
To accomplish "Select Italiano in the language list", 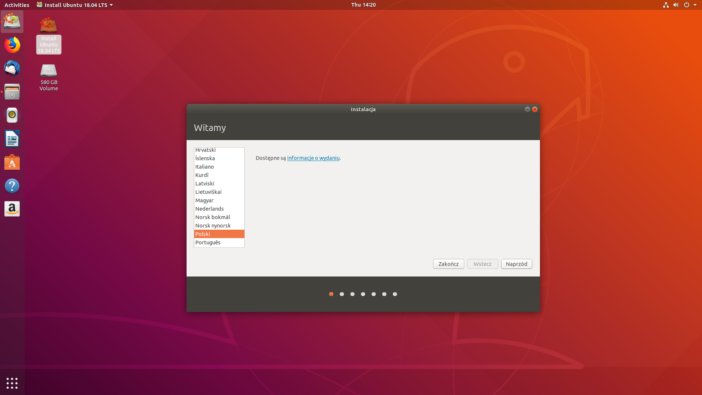I will tap(219, 167).
